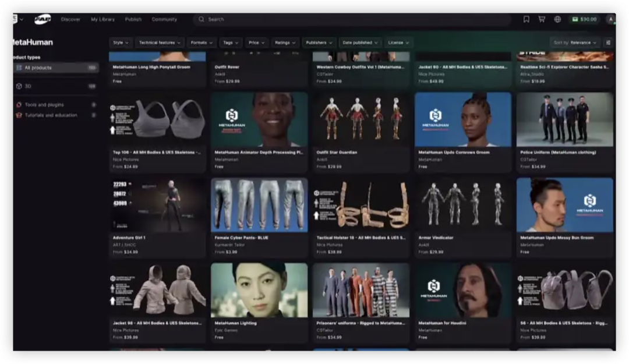The width and height of the screenshot is (629, 364).
Task: Click the search magnifier icon
Action: click(202, 19)
